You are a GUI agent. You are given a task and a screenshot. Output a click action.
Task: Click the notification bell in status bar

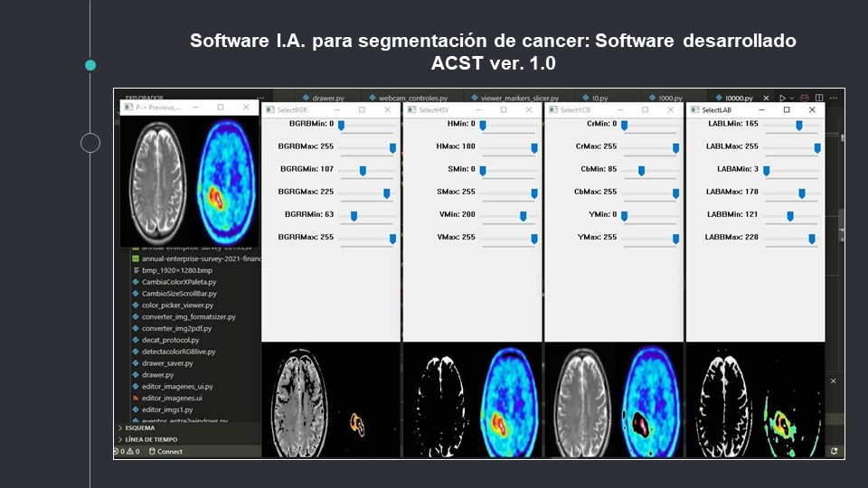pos(834,451)
